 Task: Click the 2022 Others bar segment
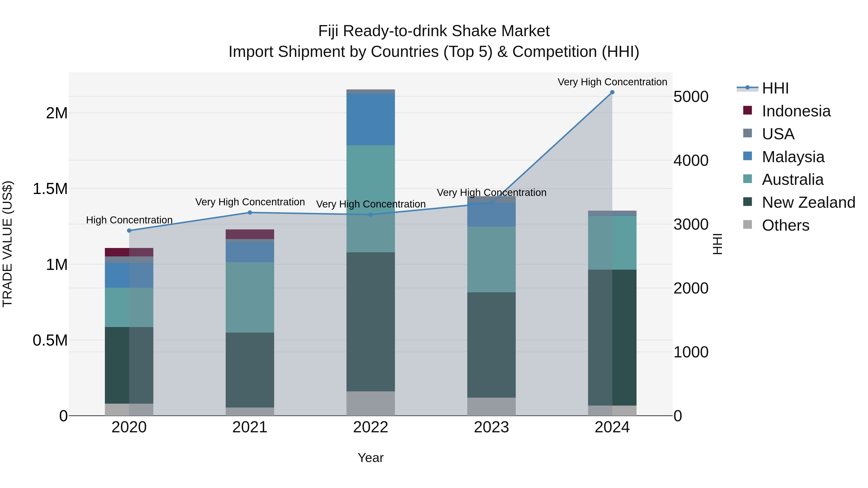tap(371, 403)
